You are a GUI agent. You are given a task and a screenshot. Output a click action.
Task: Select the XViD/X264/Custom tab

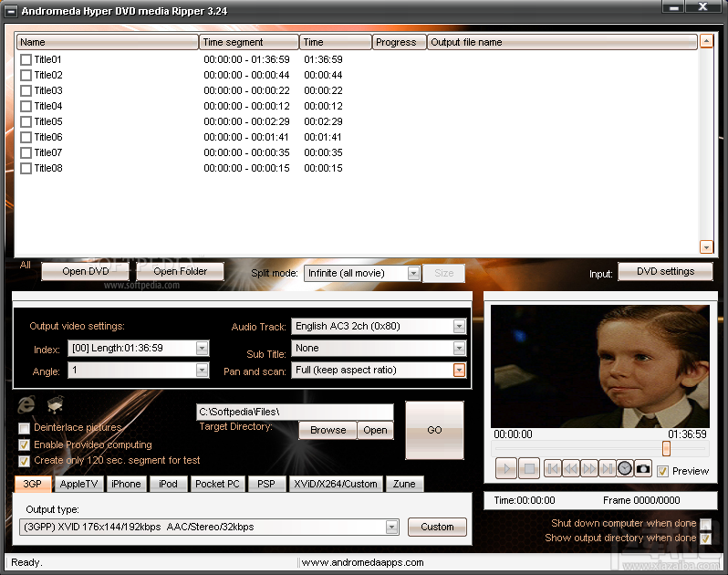pos(336,484)
